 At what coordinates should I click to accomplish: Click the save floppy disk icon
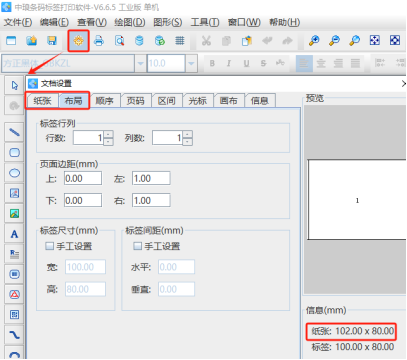[x=52, y=41]
